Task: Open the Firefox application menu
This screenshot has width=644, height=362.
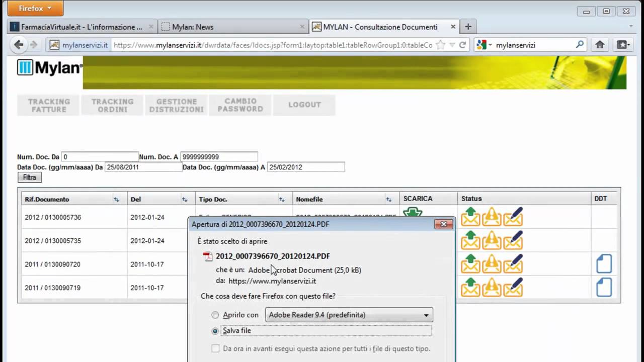Action: [35, 8]
